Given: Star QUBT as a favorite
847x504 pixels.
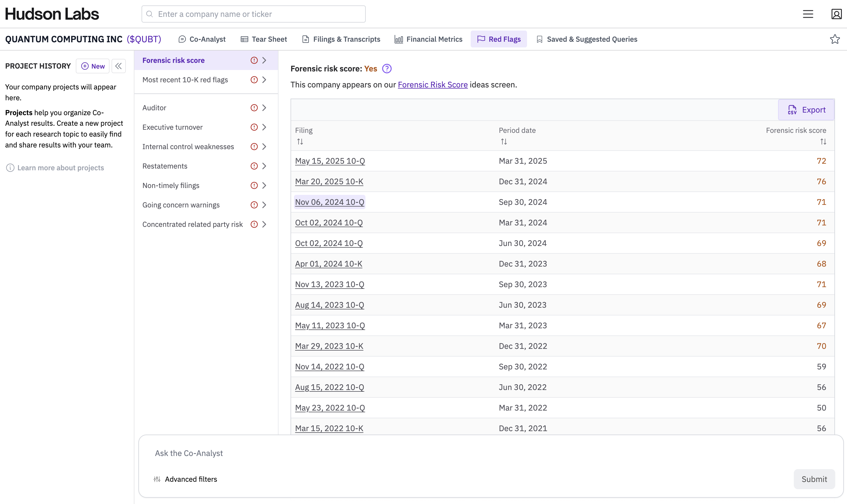Looking at the screenshot, I should pos(835,39).
